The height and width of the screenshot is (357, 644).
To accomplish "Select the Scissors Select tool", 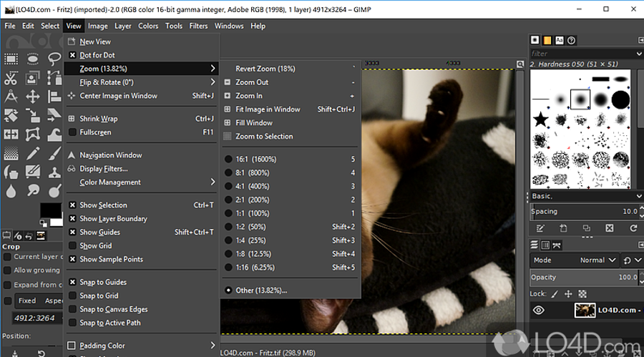I will coord(11,77).
